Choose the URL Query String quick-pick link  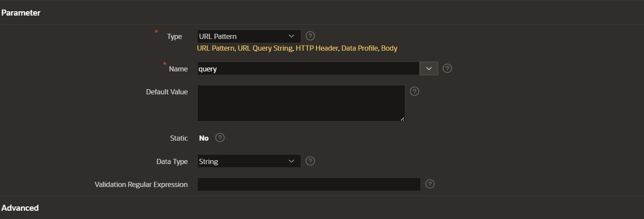265,48
